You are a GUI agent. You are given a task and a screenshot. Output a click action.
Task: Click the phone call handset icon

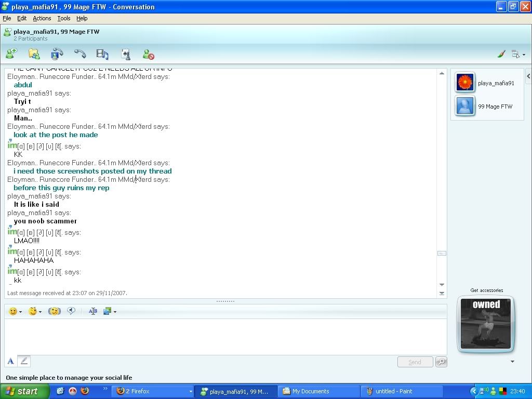coord(79,54)
